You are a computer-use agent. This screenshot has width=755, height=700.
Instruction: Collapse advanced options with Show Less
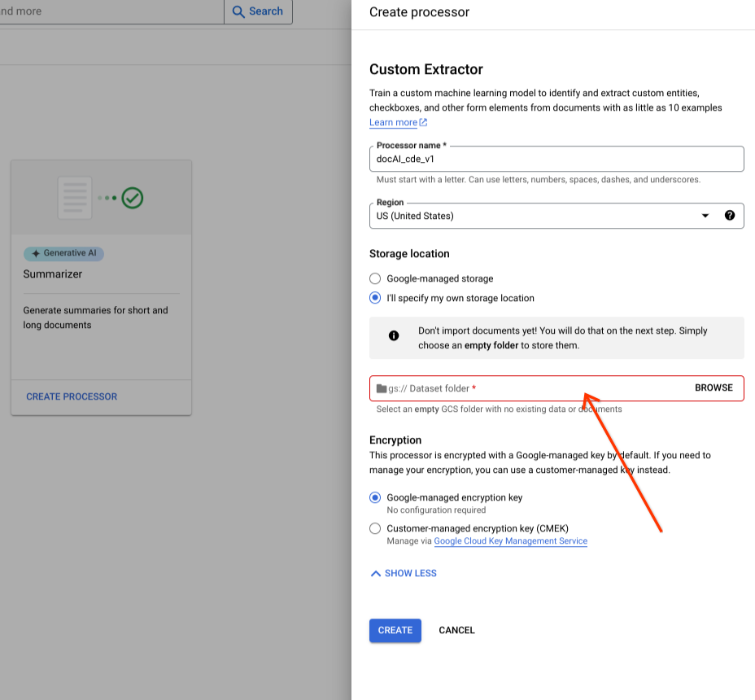[404, 573]
